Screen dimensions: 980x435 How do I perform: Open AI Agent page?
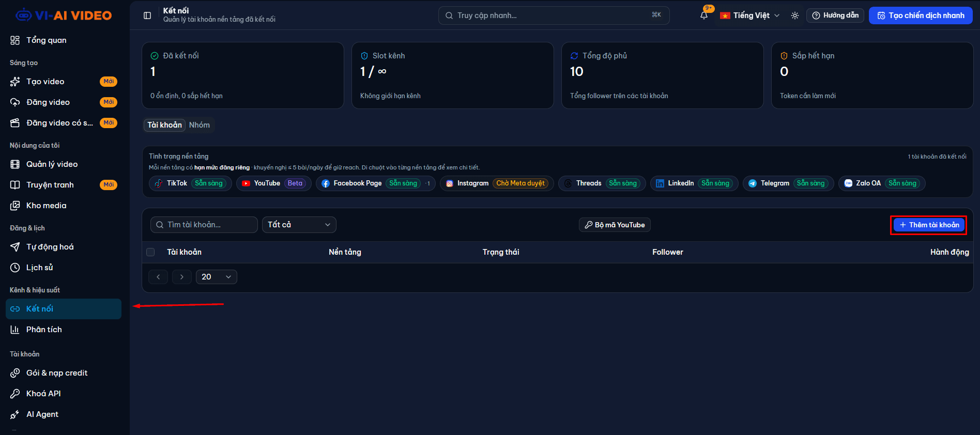[64, 414]
